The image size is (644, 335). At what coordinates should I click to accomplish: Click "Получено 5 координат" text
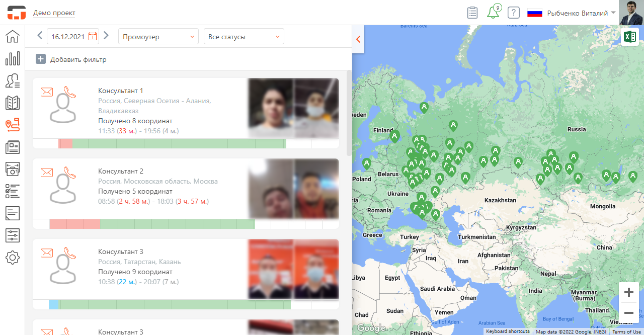135,191
